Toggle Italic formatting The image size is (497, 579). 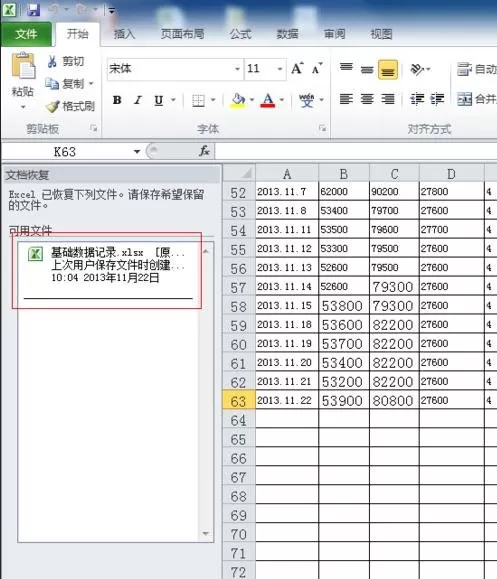[138, 100]
